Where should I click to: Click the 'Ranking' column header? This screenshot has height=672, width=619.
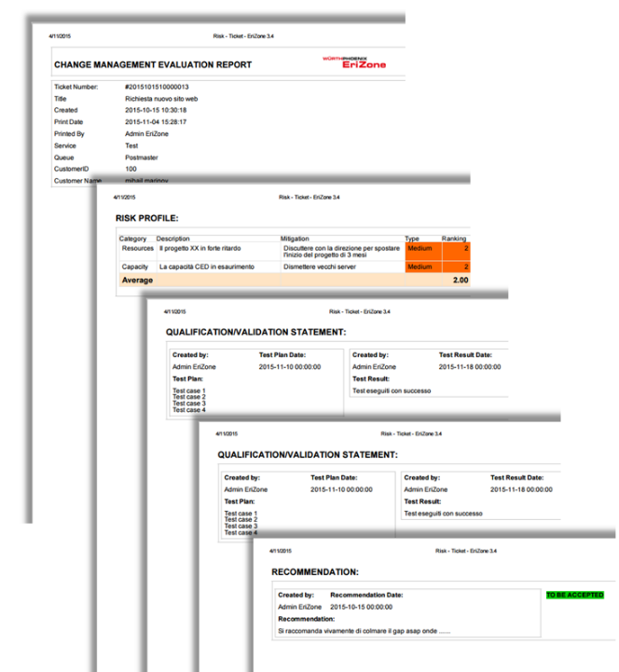pos(454,239)
